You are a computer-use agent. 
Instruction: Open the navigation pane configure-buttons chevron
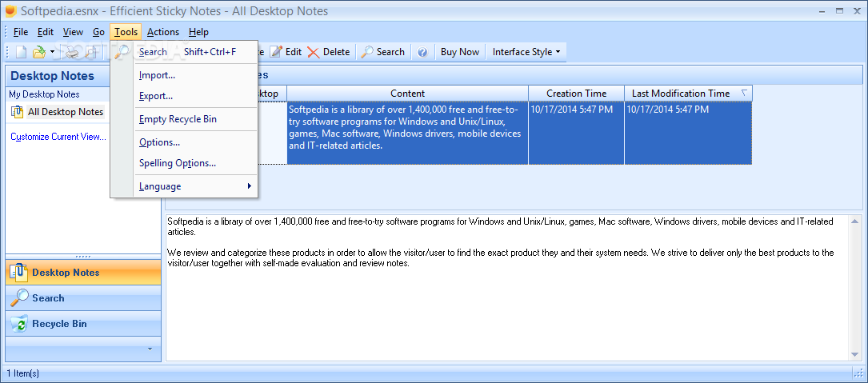150,349
